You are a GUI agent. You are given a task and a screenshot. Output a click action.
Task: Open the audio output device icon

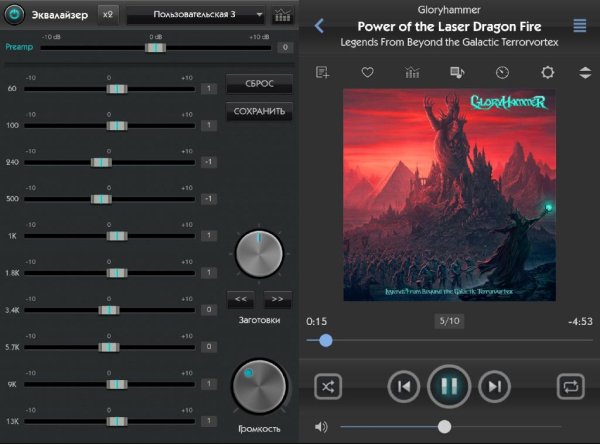(x=457, y=72)
